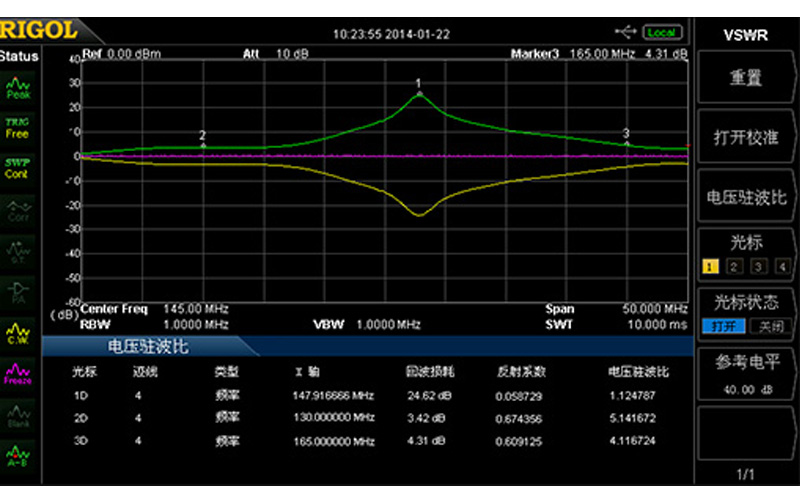800x500 pixels.
Task: Select marker number 2 in 光标
Action: tap(733, 266)
